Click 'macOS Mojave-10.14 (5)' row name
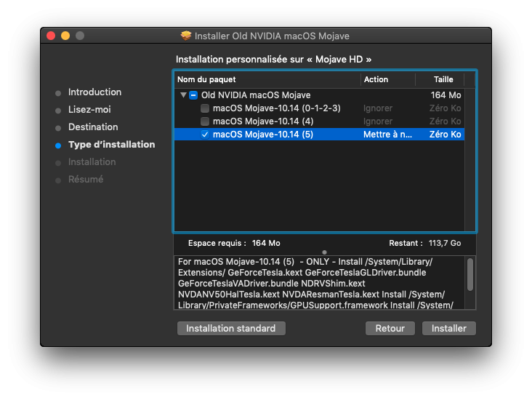Screen dimensions: 532x400 point(263,135)
